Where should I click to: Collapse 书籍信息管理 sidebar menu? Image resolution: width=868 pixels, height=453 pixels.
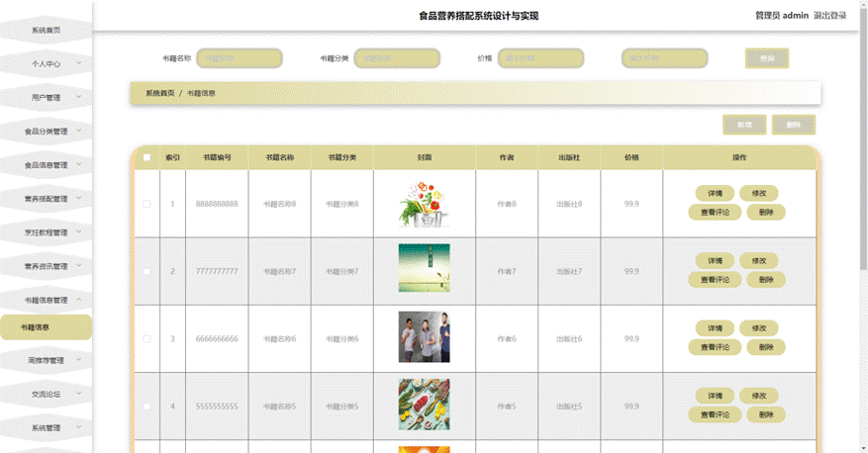tap(46, 301)
